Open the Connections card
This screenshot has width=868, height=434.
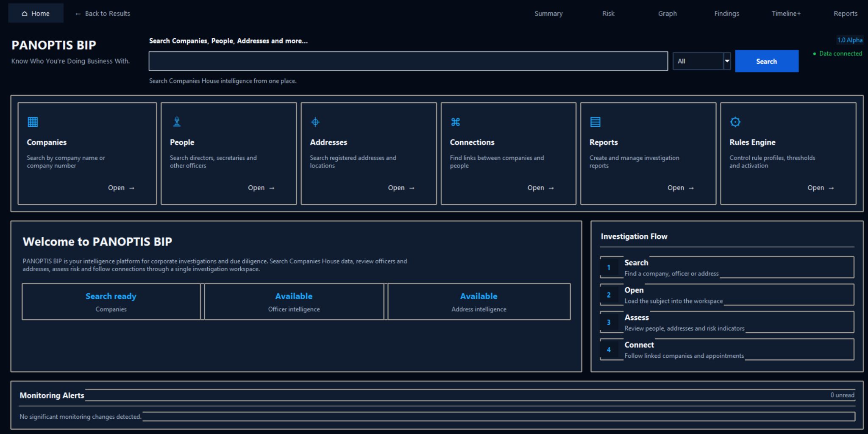tap(540, 188)
